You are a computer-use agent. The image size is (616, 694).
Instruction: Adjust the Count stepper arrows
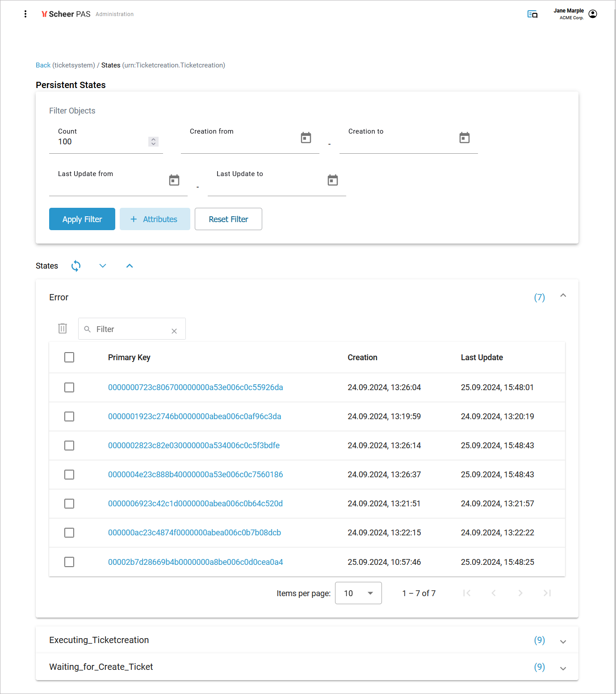[153, 142]
